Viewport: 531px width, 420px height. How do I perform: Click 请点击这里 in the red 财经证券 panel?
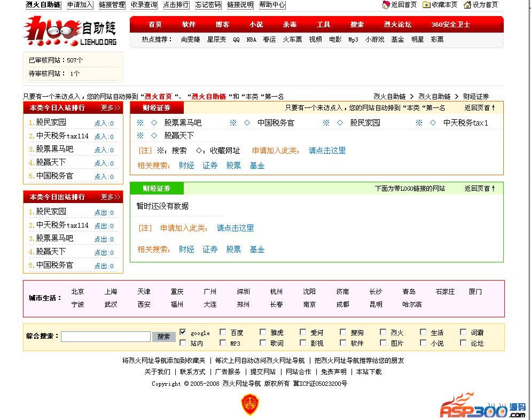[x=327, y=150]
